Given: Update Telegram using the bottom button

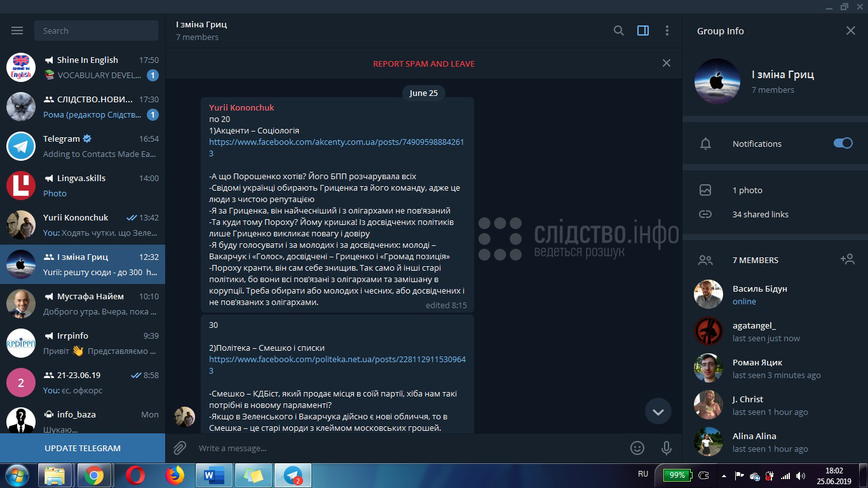Looking at the screenshot, I should (x=83, y=448).
